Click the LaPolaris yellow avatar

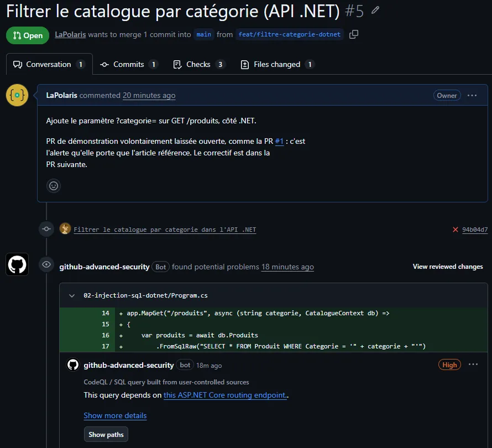click(17, 95)
